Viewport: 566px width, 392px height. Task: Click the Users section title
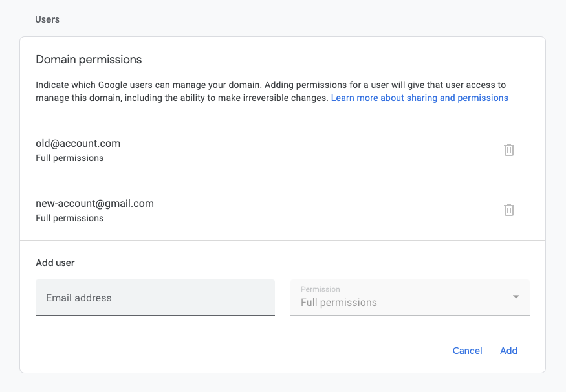[x=47, y=19]
